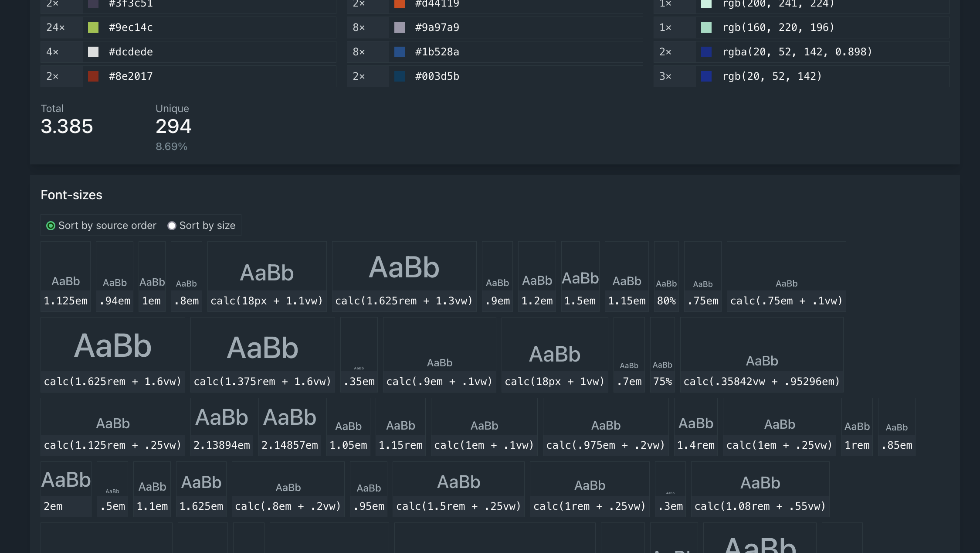Select the "Sort by size" radio button
This screenshot has height=553, width=980.
click(172, 225)
